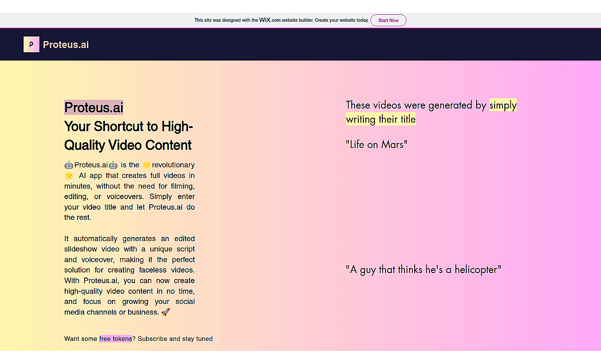Viewport: 601px width, 364px height.
Task: Click paragraph starting "It automatically generates"
Action: (x=129, y=275)
